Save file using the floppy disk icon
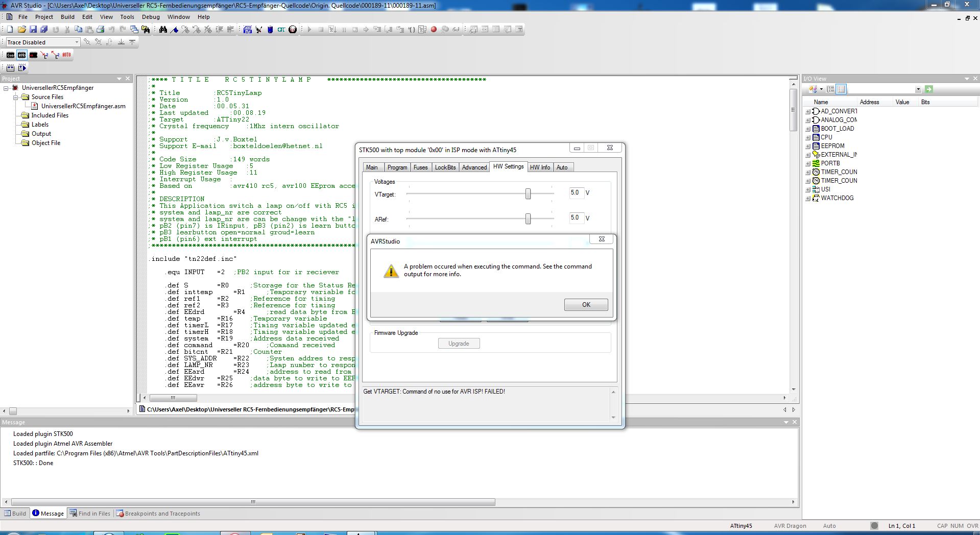The image size is (980, 535). click(x=33, y=30)
